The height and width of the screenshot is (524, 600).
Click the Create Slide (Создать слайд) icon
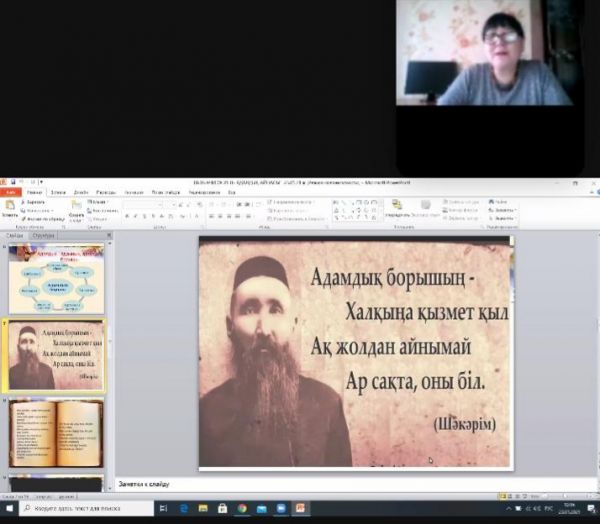76,209
